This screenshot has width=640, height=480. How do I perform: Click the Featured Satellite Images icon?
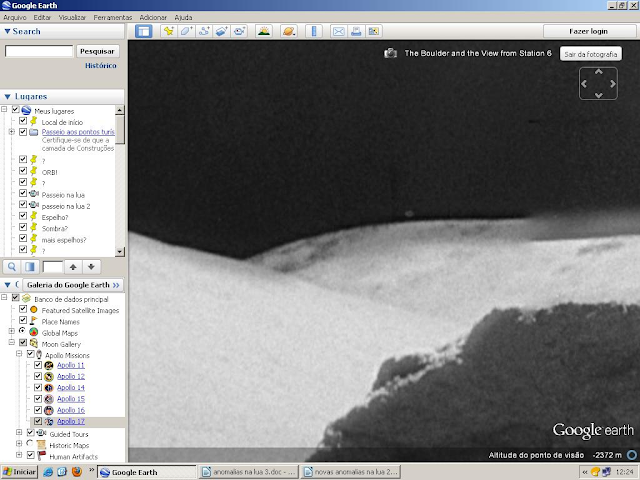coord(34,310)
